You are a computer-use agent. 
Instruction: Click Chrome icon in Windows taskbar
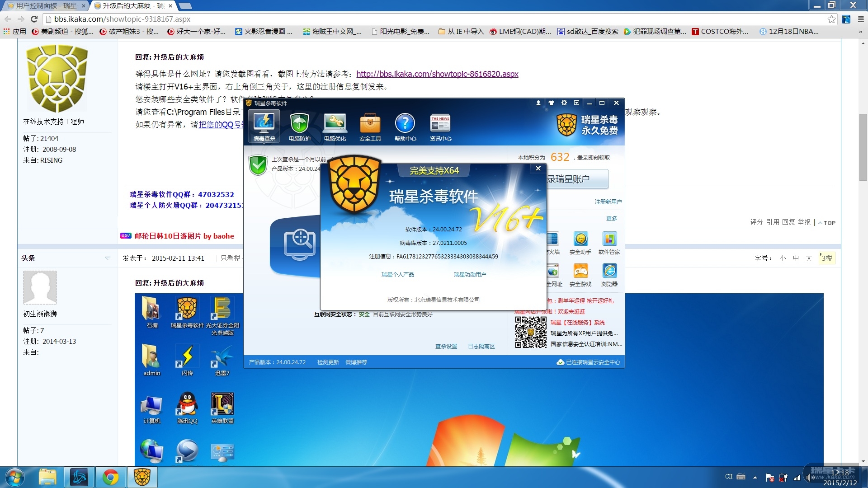click(110, 477)
